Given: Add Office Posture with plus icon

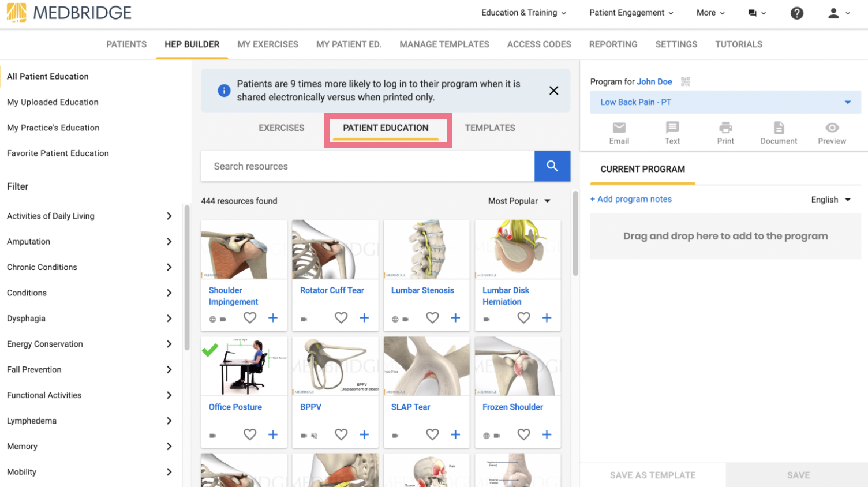Looking at the screenshot, I should [x=273, y=434].
